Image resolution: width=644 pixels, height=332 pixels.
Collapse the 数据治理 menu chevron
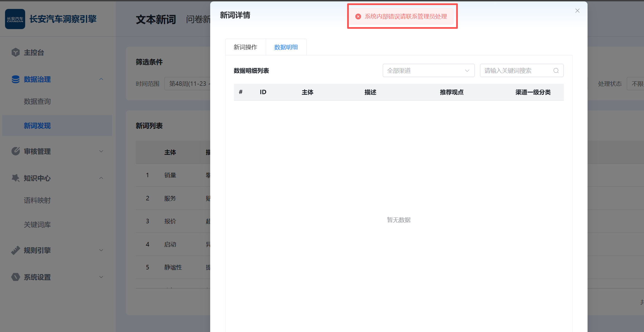pyautogui.click(x=101, y=79)
